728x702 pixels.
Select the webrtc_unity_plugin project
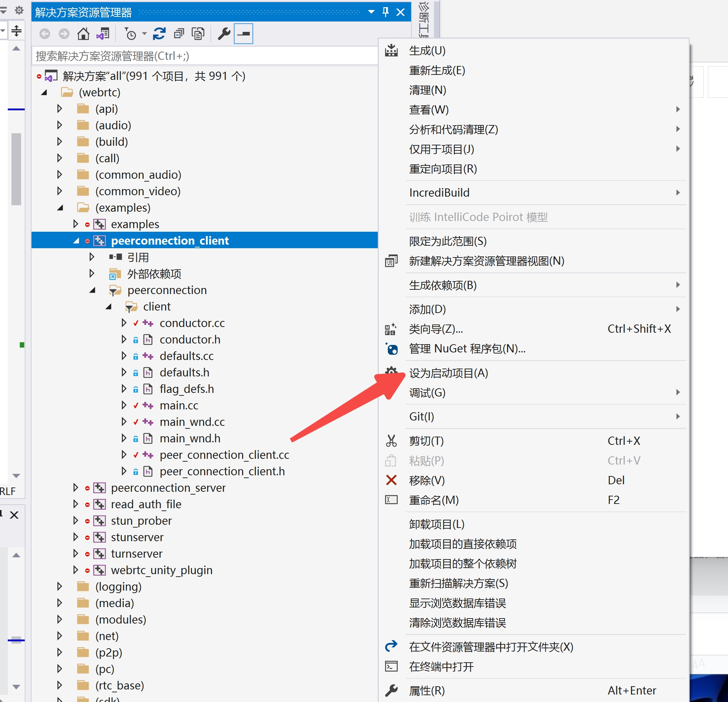[x=161, y=570]
